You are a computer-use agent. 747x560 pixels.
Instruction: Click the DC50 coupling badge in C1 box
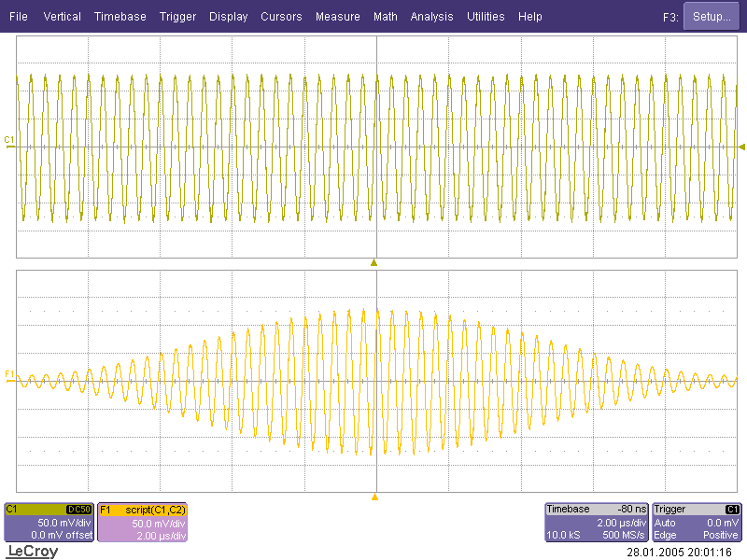coord(79,510)
